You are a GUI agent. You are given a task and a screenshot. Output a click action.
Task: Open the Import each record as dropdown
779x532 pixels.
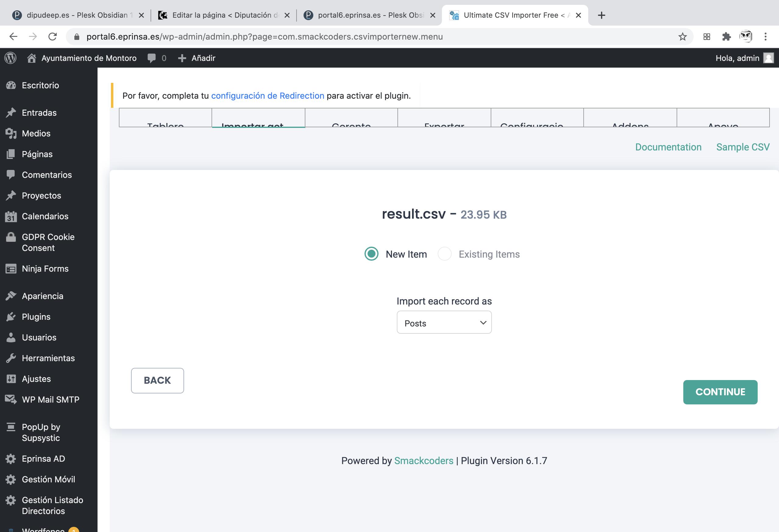click(x=444, y=322)
